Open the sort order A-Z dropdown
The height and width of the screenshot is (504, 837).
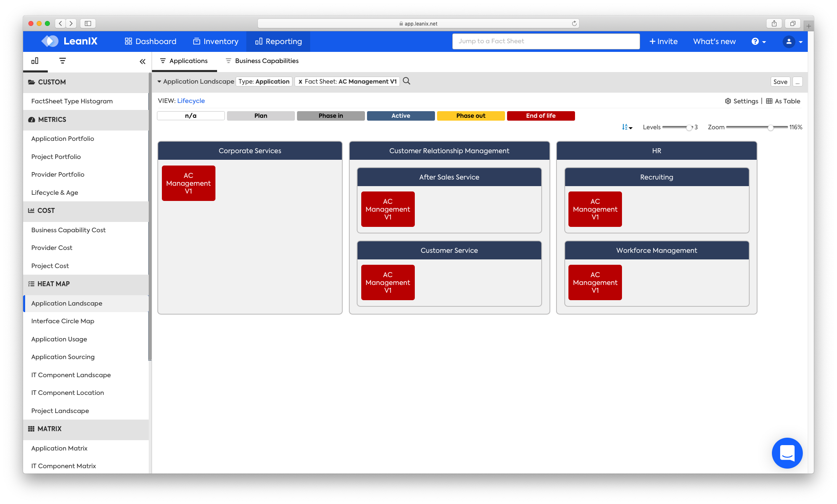tap(627, 127)
